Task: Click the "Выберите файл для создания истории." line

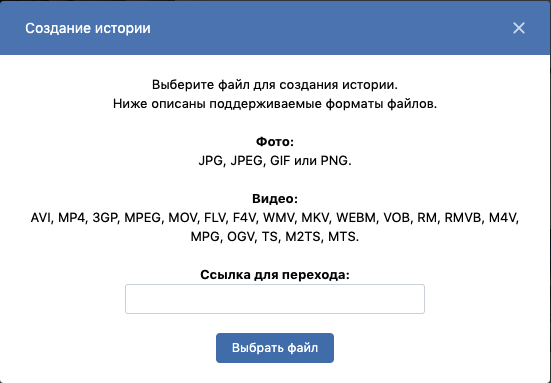Action: click(275, 85)
